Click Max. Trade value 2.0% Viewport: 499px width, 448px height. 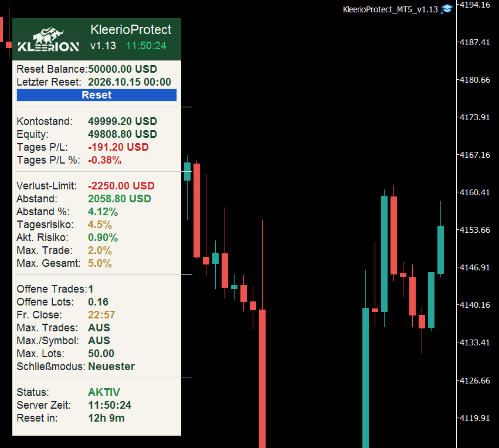coord(100,250)
